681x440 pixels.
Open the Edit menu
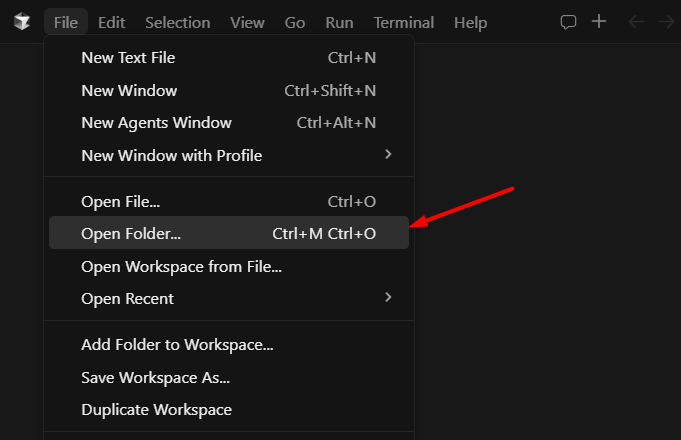pos(112,22)
